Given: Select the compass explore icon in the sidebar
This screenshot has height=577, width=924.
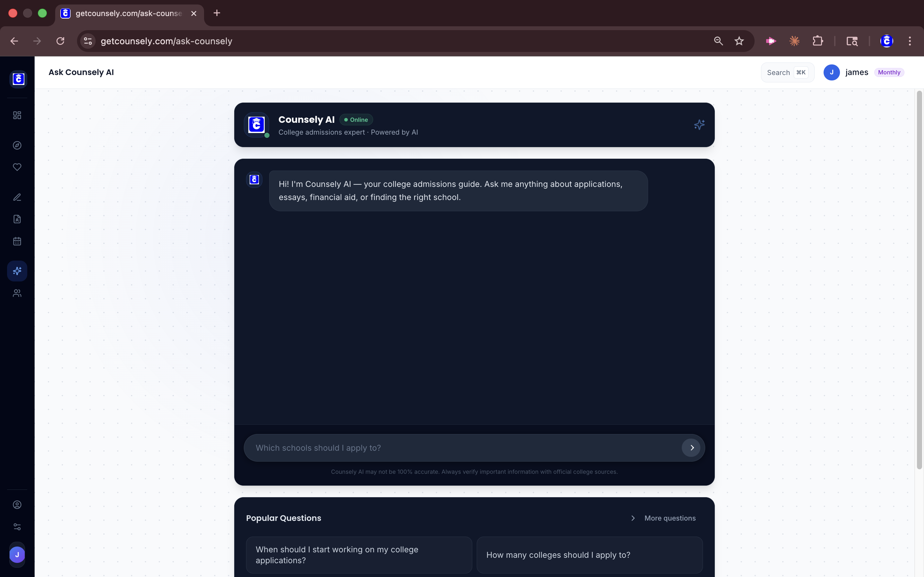Looking at the screenshot, I should [x=17, y=145].
